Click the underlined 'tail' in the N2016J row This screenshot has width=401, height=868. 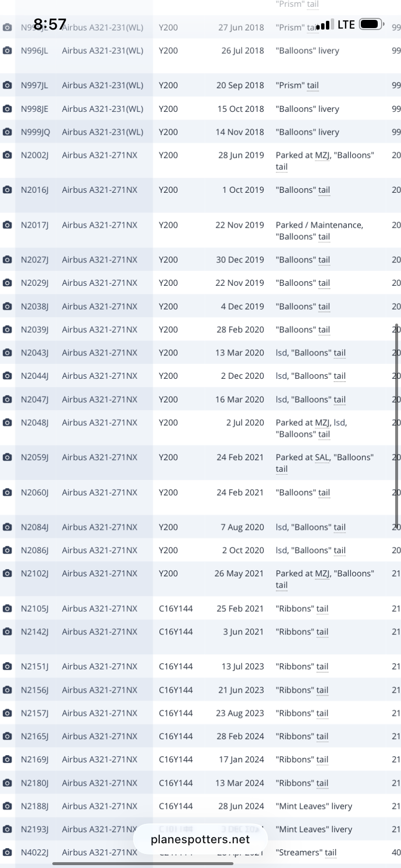pos(324,190)
